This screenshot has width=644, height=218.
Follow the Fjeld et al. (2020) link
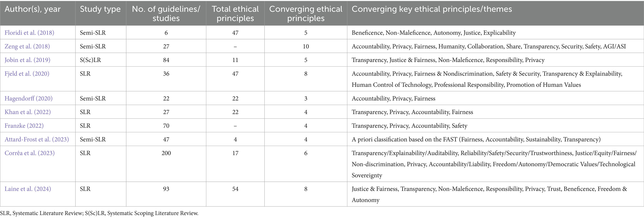[x=27, y=74]
